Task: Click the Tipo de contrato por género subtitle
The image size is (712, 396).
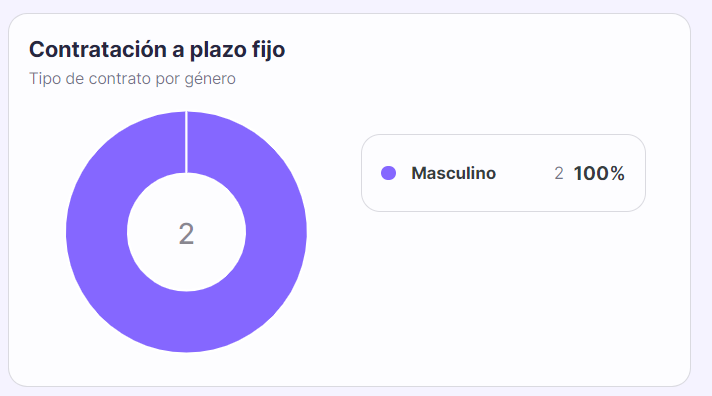Action: pos(132,79)
